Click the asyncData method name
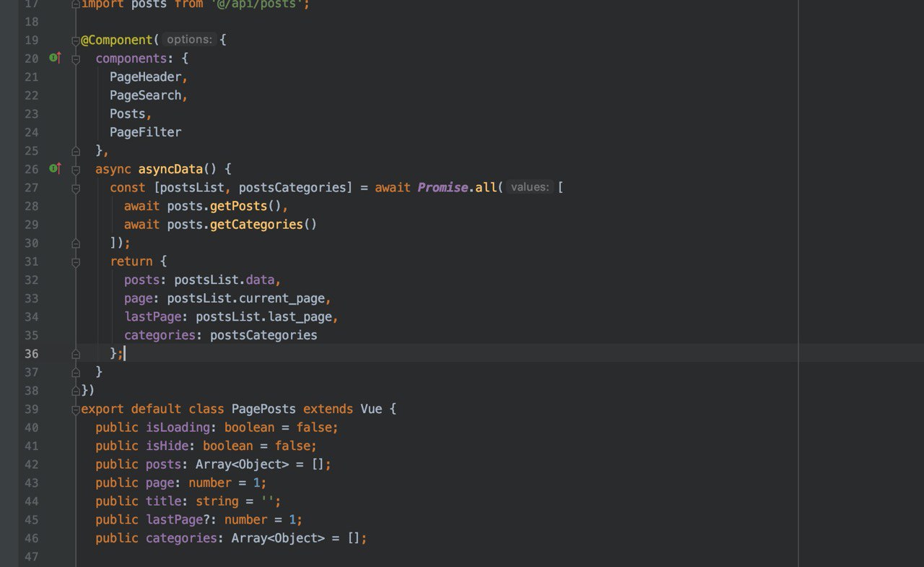 coord(170,169)
